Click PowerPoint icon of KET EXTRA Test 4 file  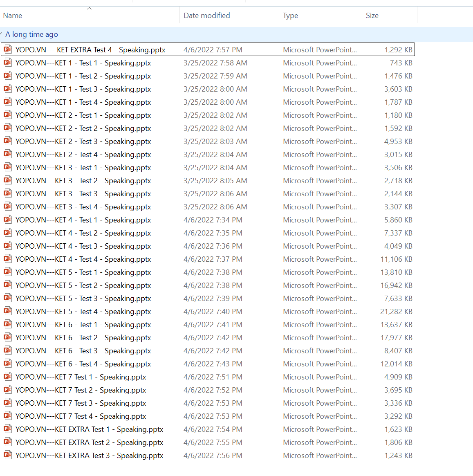click(x=7, y=49)
